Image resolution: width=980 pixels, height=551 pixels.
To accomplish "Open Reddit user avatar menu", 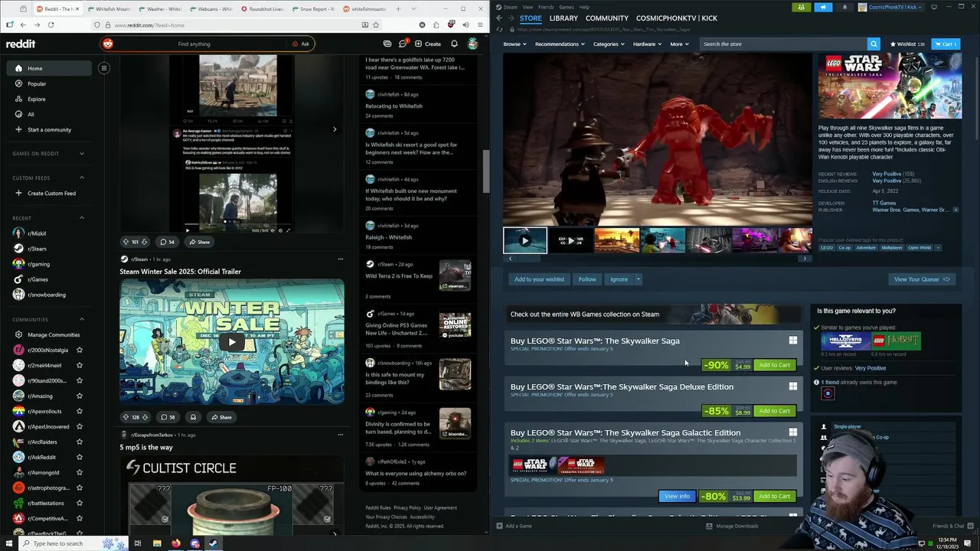I will 473,44.
